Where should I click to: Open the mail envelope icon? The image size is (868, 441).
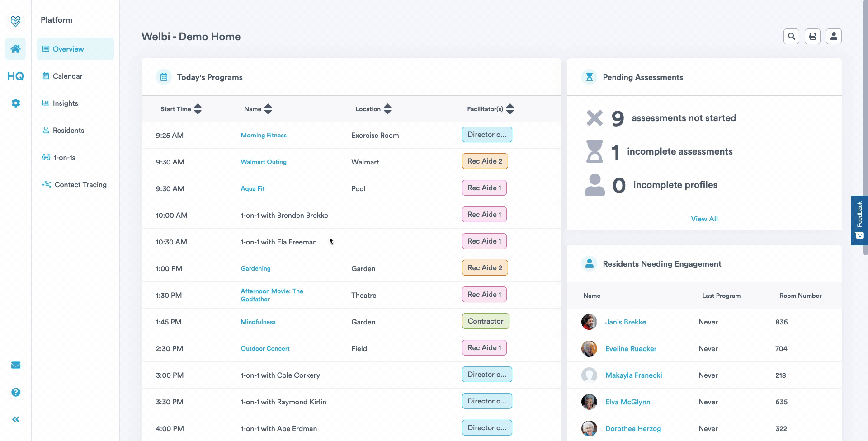click(x=15, y=365)
